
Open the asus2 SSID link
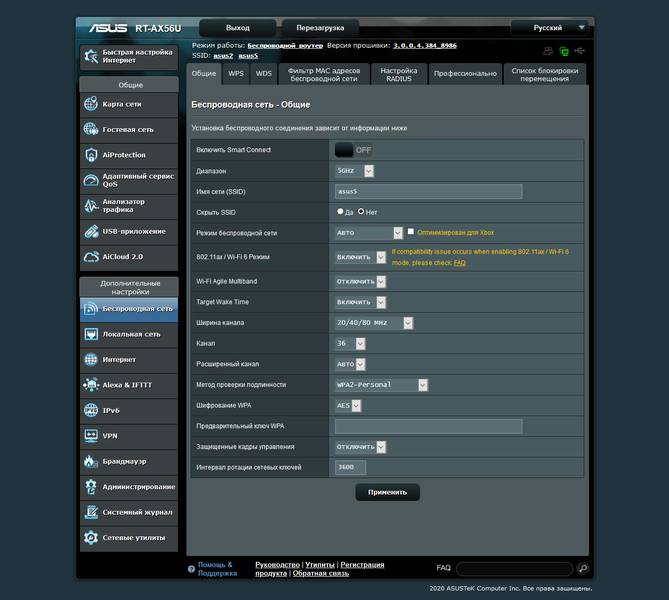223,56
